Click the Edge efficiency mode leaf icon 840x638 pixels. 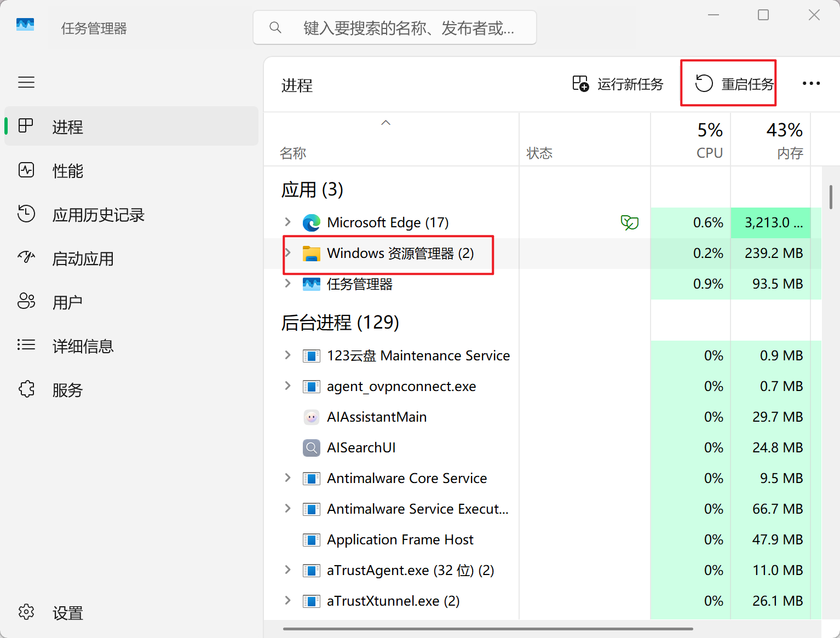tap(629, 222)
